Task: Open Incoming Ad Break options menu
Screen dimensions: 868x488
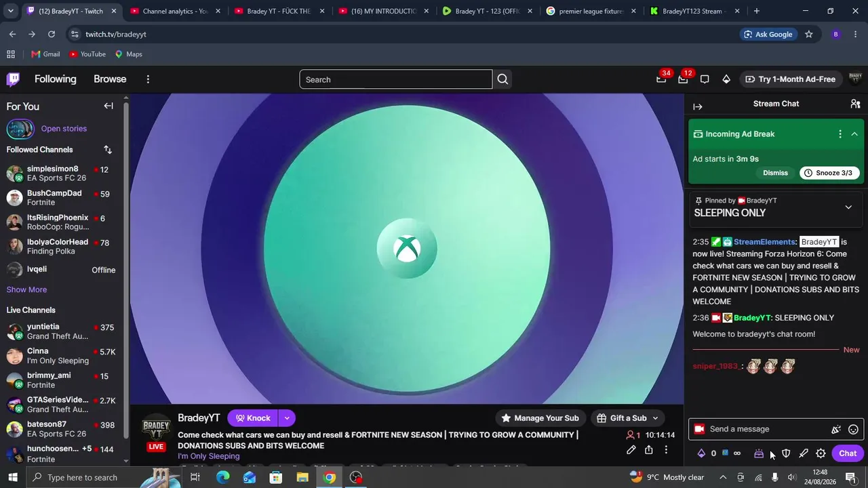Action: pyautogui.click(x=840, y=134)
